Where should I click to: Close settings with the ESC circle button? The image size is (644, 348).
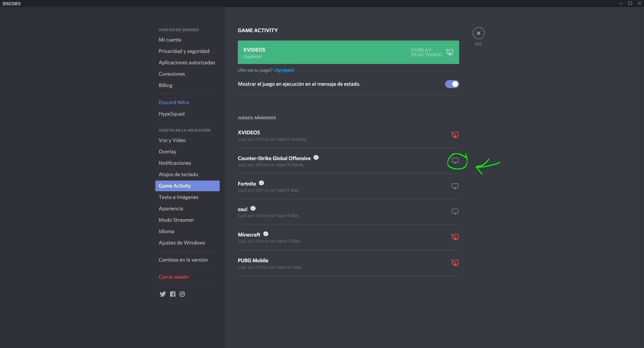478,33
